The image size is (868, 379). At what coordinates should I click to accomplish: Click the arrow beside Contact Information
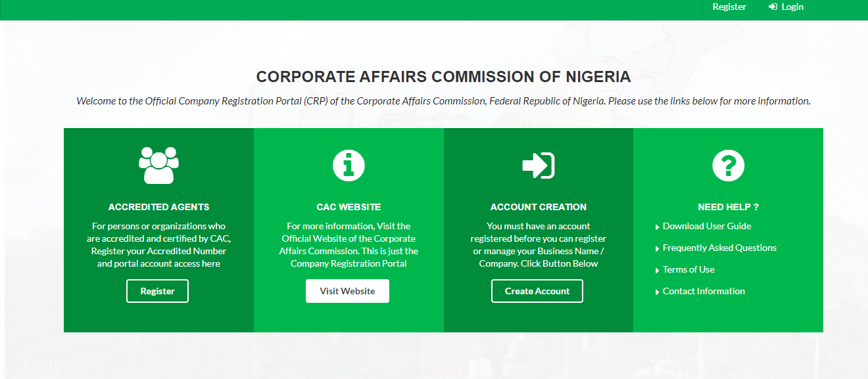pos(657,292)
